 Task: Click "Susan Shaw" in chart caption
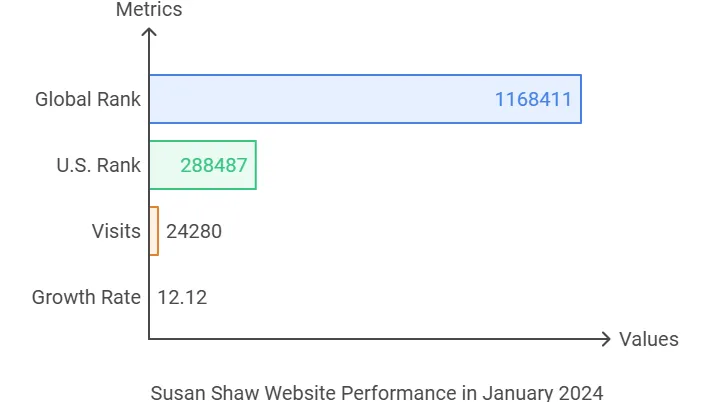coord(205,393)
